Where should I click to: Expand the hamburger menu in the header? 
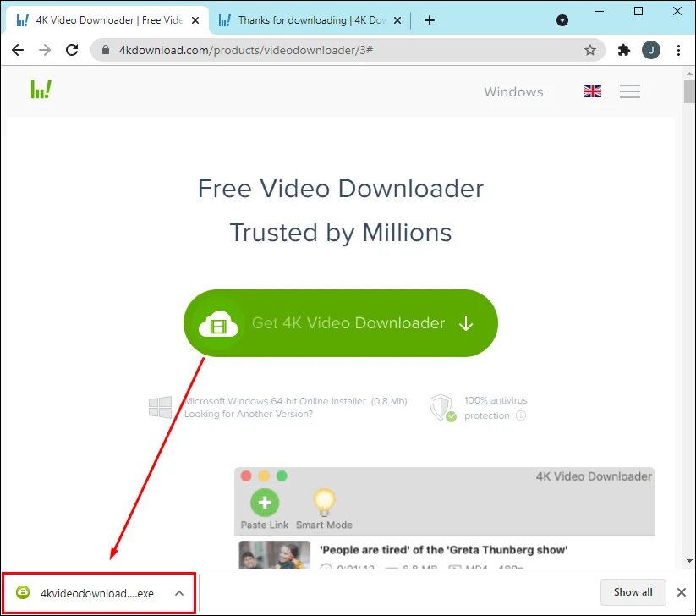point(630,91)
